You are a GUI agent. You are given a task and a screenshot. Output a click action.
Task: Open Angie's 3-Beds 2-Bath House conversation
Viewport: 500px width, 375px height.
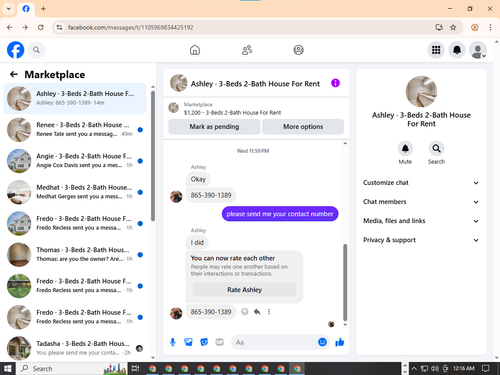75,161
